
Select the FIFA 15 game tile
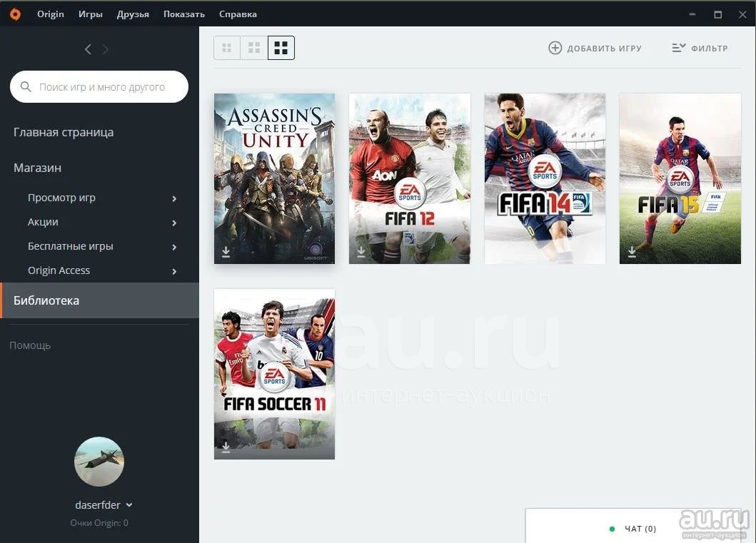(x=680, y=179)
